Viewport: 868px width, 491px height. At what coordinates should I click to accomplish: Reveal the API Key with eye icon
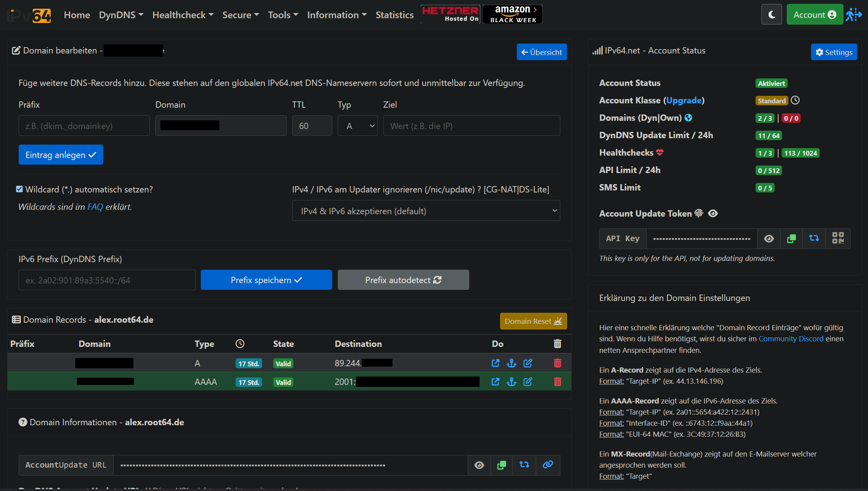click(769, 239)
